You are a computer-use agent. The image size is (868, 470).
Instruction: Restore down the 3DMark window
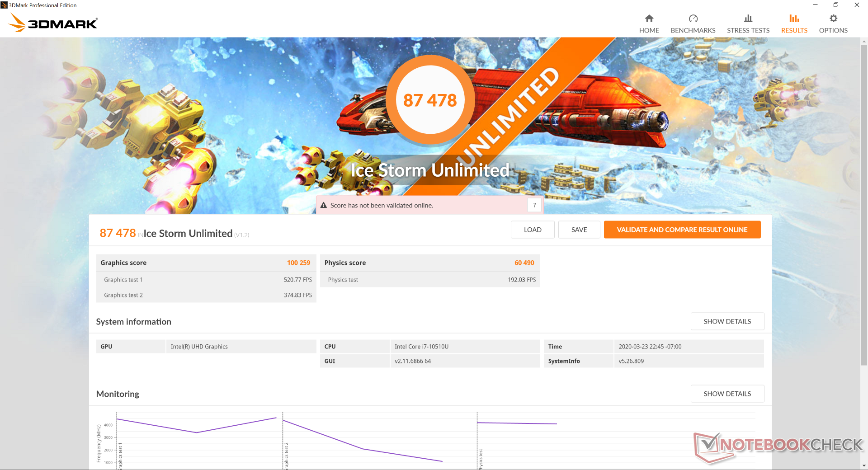[x=836, y=5]
